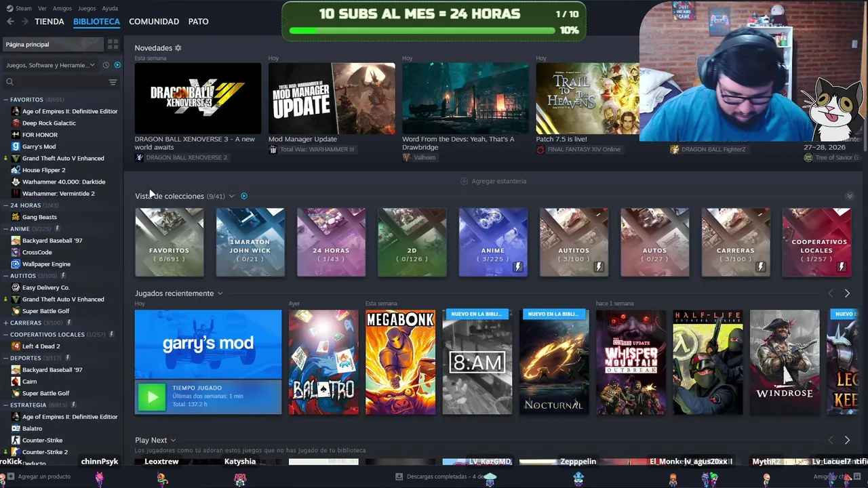Toggle ready-to-play filter on collections shelf

click(x=244, y=196)
